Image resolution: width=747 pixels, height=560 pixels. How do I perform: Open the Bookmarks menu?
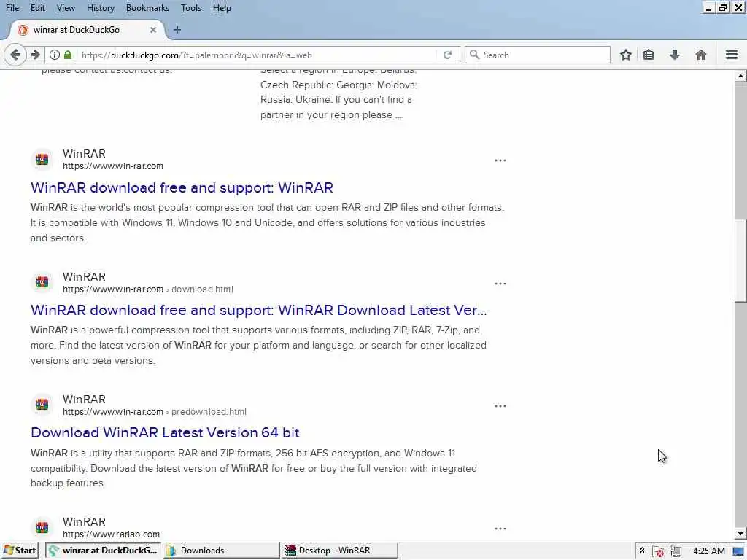pyautogui.click(x=147, y=8)
